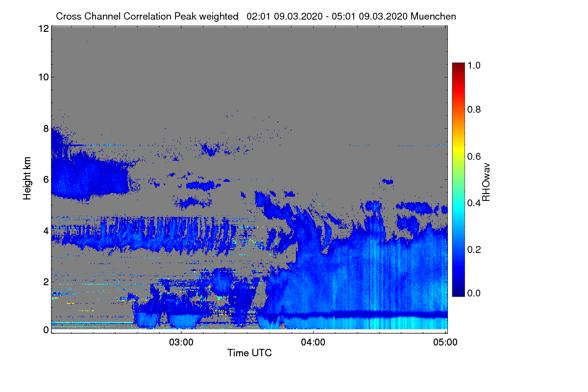The image size is (588, 392).
Task: Click the dark red top of the colorbar
Action: 458,66
